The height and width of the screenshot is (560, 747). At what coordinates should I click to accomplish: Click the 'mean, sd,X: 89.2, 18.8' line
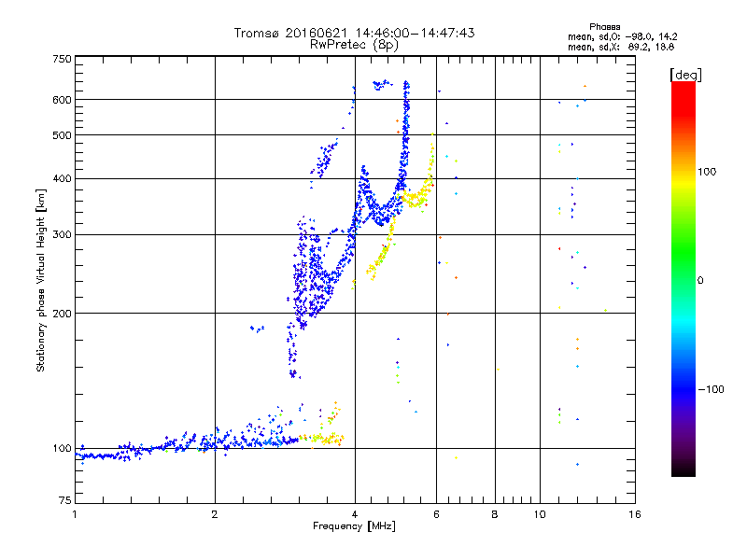tap(621, 47)
